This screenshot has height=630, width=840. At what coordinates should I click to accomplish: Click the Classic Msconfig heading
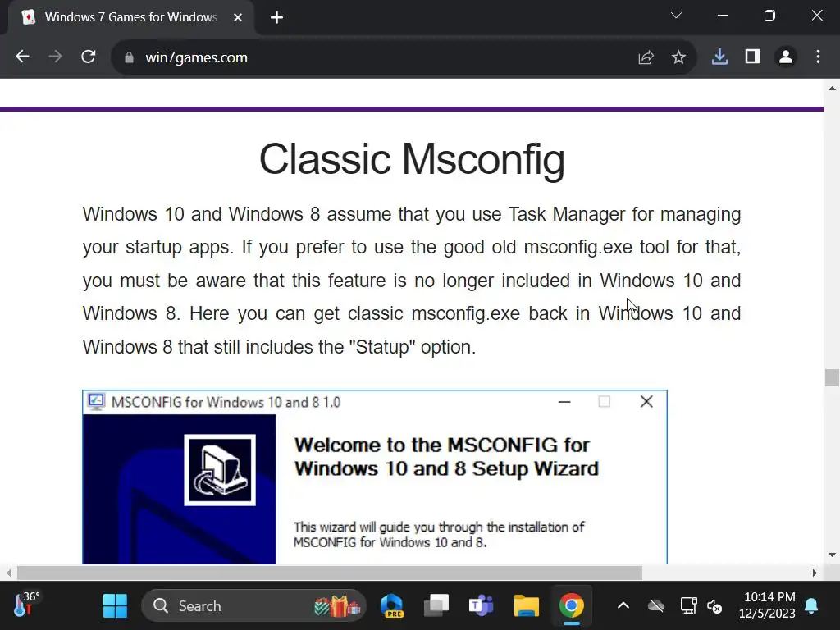[412, 159]
